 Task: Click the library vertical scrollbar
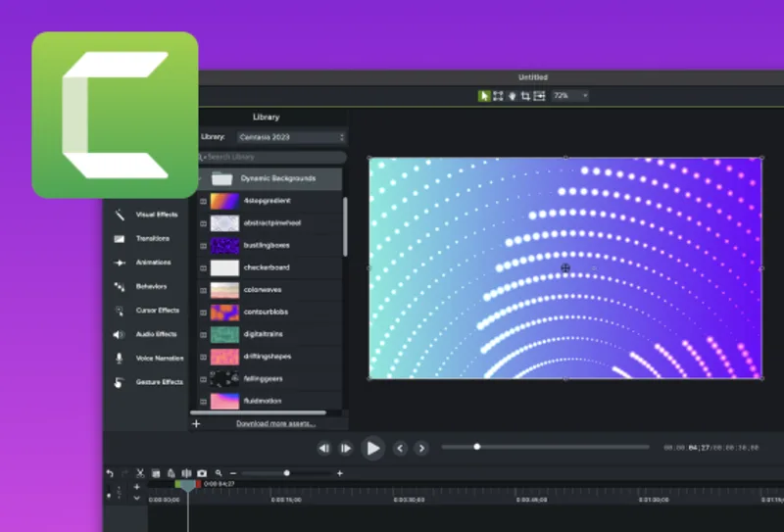pyautogui.click(x=345, y=226)
